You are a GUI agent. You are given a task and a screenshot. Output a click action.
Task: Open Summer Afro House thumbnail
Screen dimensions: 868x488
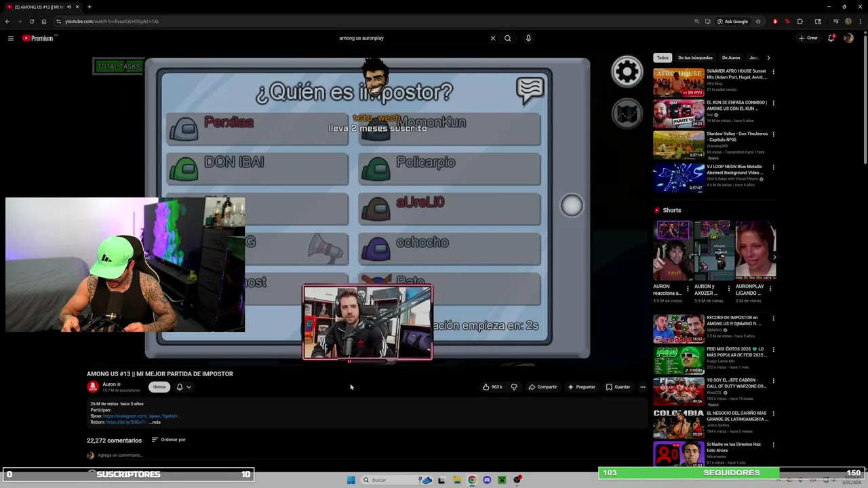679,82
